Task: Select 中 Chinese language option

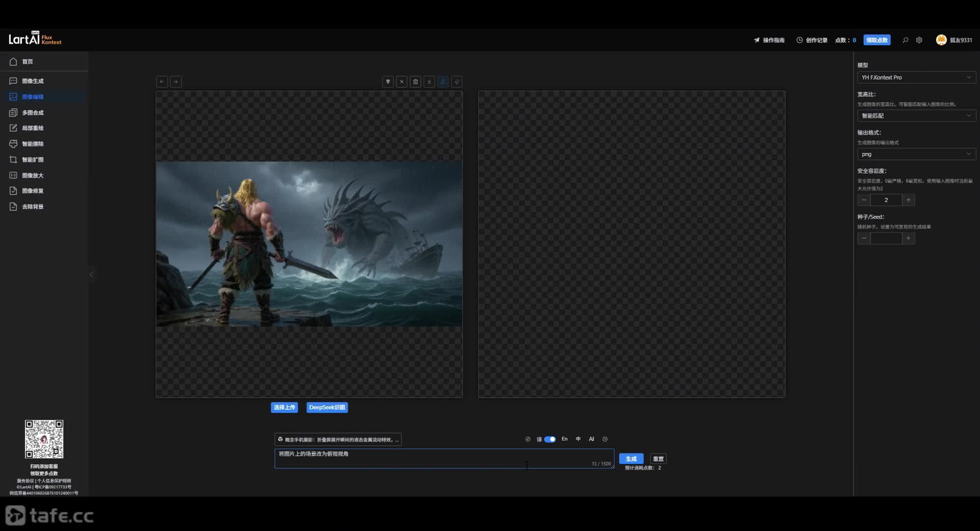Action: pyautogui.click(x=578, y=439)
